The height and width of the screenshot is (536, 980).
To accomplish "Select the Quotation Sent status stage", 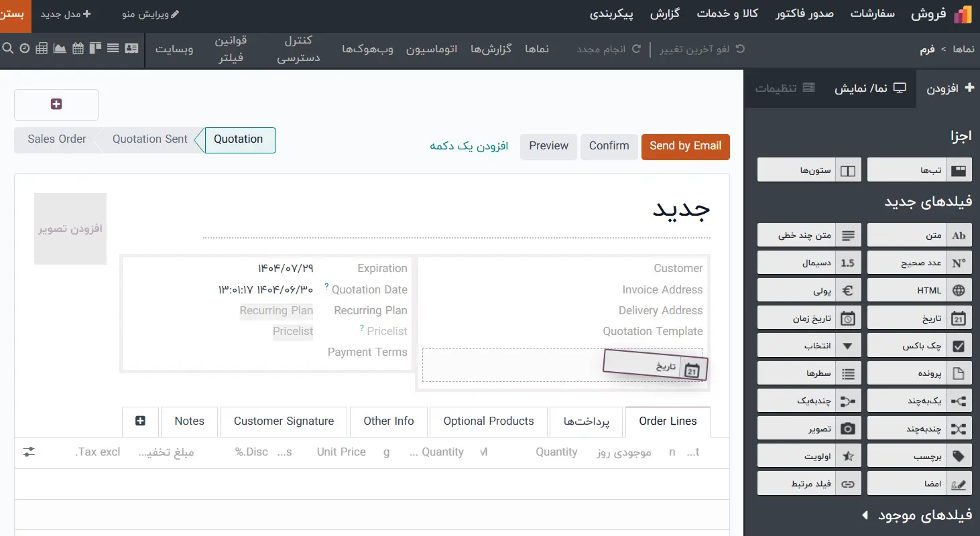I will click(x=149, y=139).
